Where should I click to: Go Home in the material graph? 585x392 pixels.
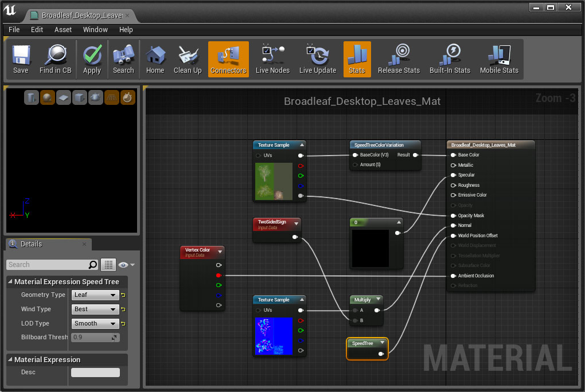tap(155, 60)
